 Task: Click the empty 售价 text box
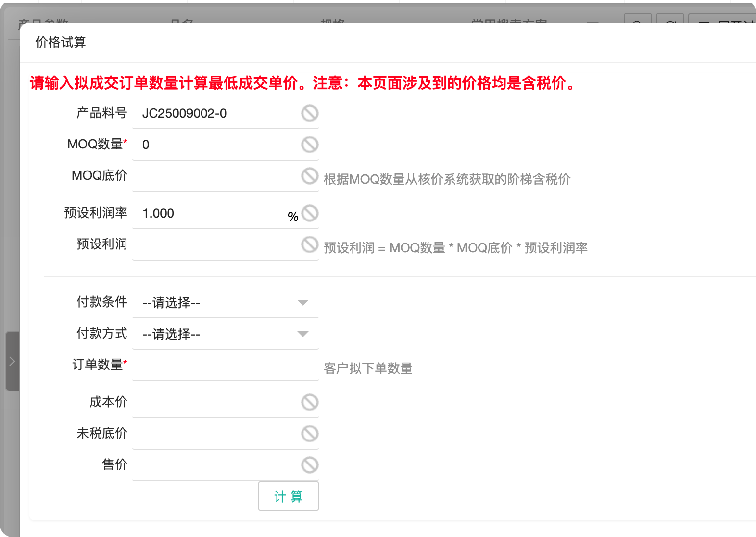pyautogui.click(x=216, y=465)
